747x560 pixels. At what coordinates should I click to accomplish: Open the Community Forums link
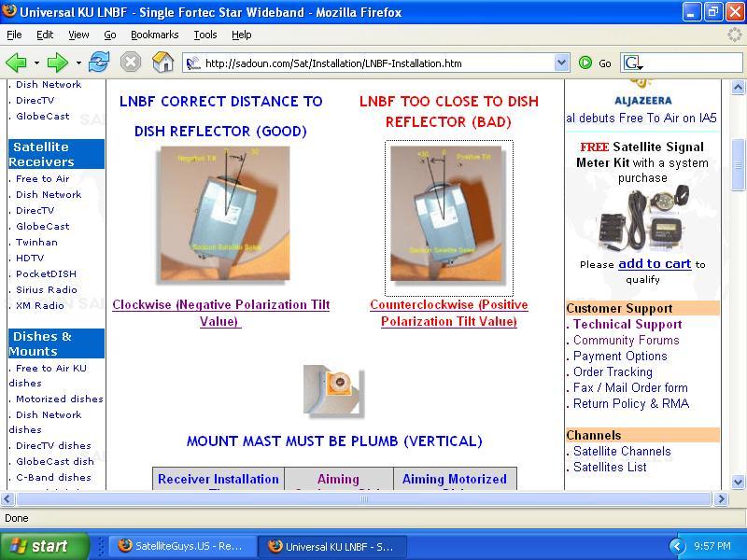[x=626, y=340]
